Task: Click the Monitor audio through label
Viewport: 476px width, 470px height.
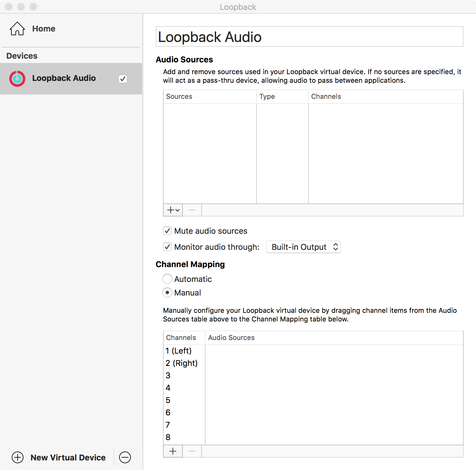Action: [217, 247]
